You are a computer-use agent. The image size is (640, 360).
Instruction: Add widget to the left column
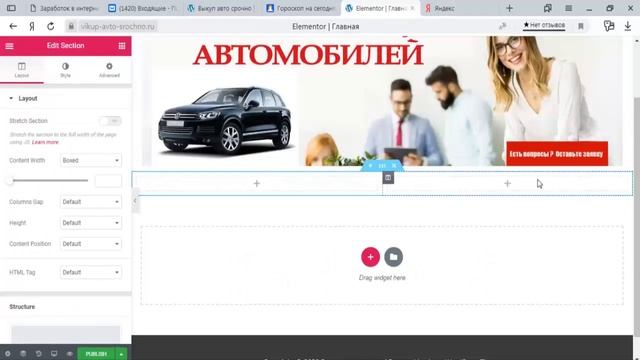point(256,184)
